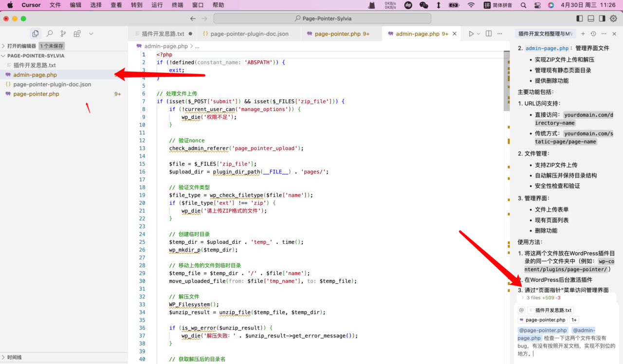
Task: Open the 终端 menu
Action: click(x=178, y=5)
